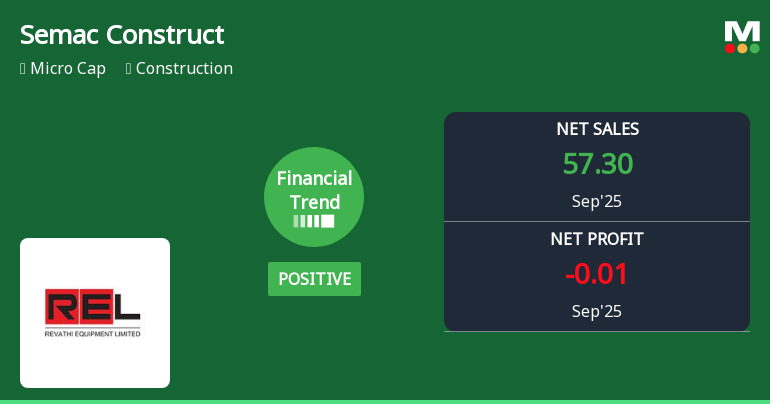
Task: Click the POSITIVE status badge
Action: pos(314,279)
